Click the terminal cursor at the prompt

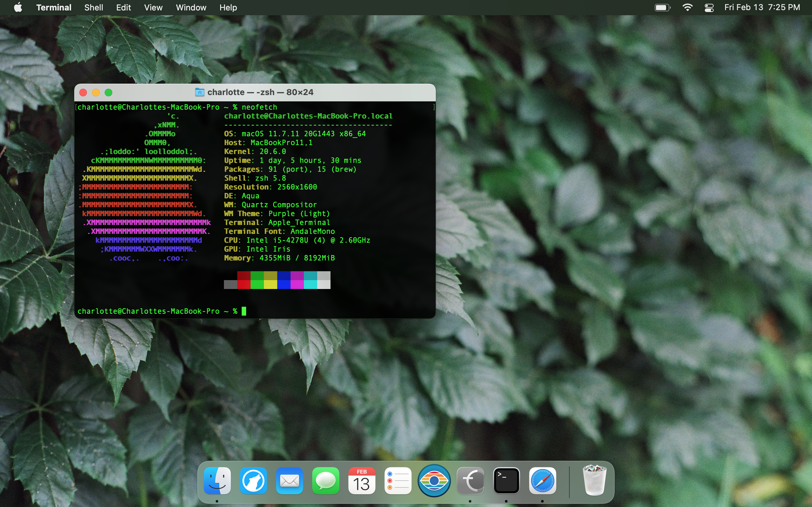click(x=244, y=311)
